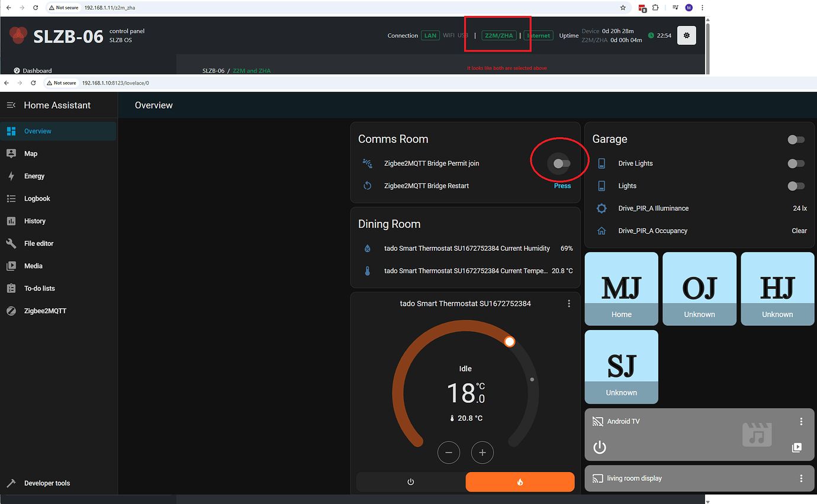Click Drive_PIR_A Occupancy home icon

coord(602,231)
